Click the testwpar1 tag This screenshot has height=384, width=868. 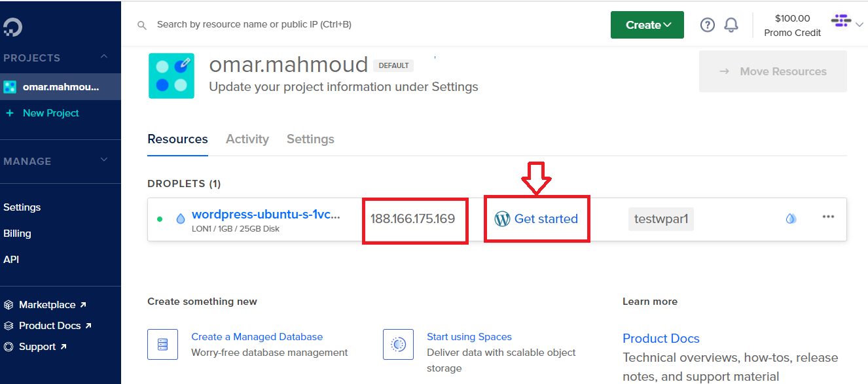pos(661,219)
